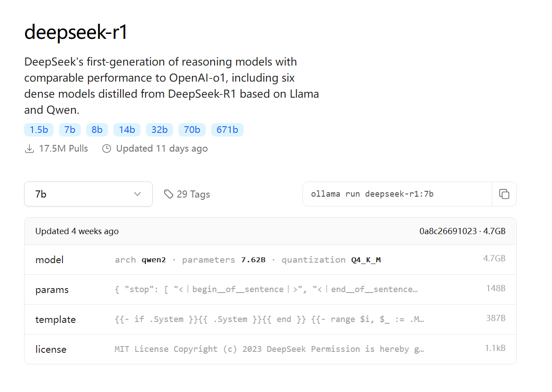552x392 pixels.
Task: Open the 7b version selector dropdown
Action: tap(88, 194)
